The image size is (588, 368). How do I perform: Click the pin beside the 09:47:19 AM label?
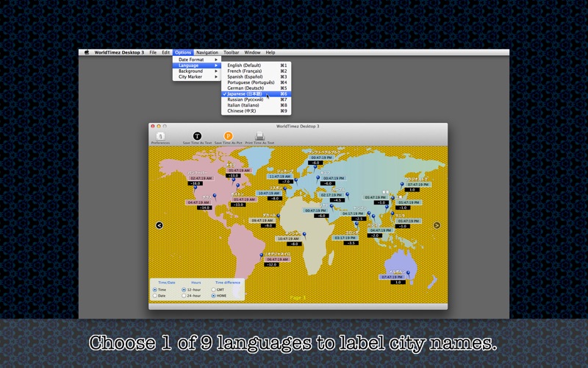click(x=279, y=216)
